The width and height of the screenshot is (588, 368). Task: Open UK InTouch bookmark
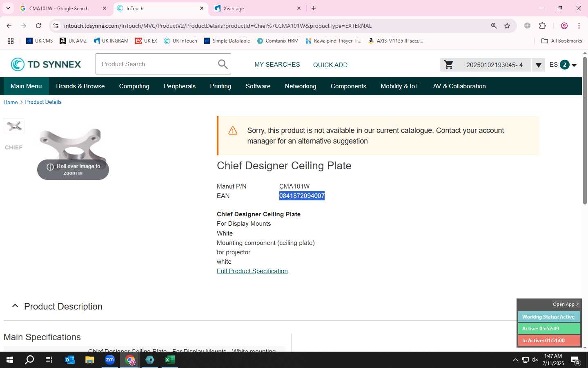tap(180, 41)
